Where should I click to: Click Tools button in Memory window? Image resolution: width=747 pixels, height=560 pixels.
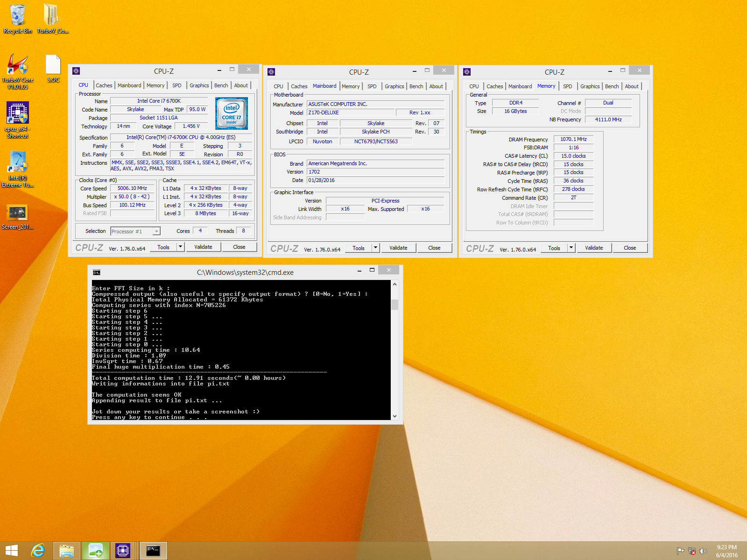[554, 248]
